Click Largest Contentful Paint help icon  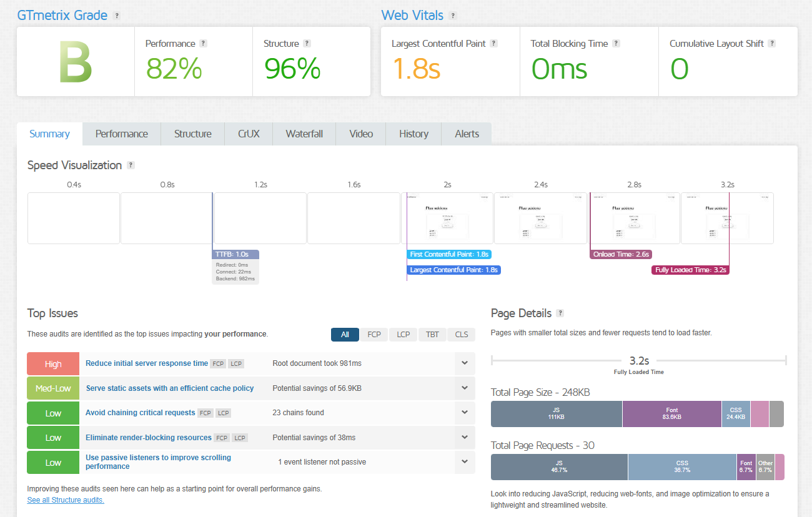coord(493,44)
